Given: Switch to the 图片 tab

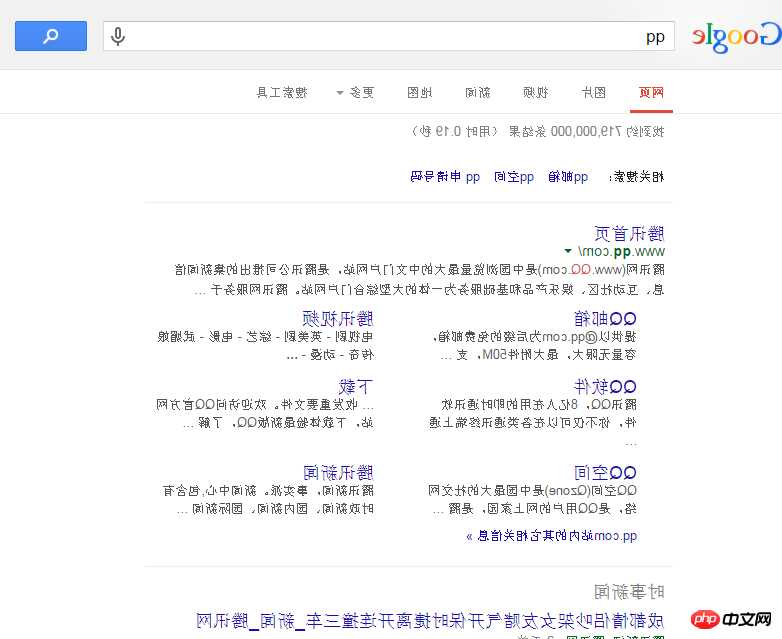Looking at the screenshot, I should 593,93.
